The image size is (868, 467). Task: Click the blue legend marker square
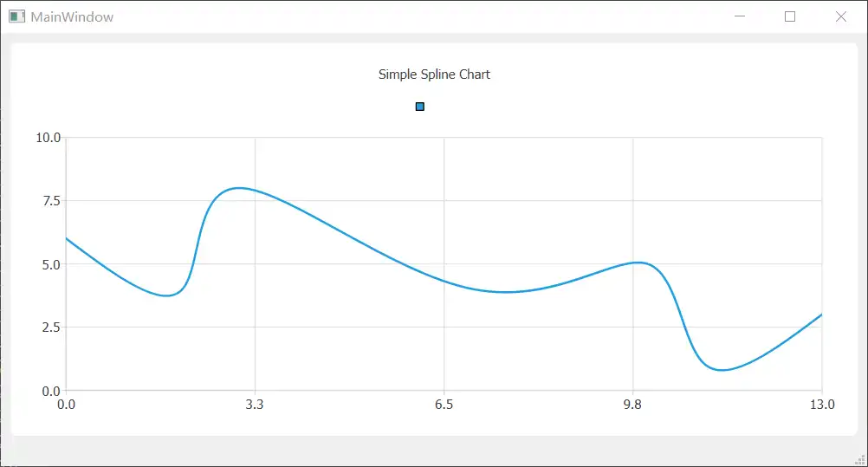click(420, 107)
